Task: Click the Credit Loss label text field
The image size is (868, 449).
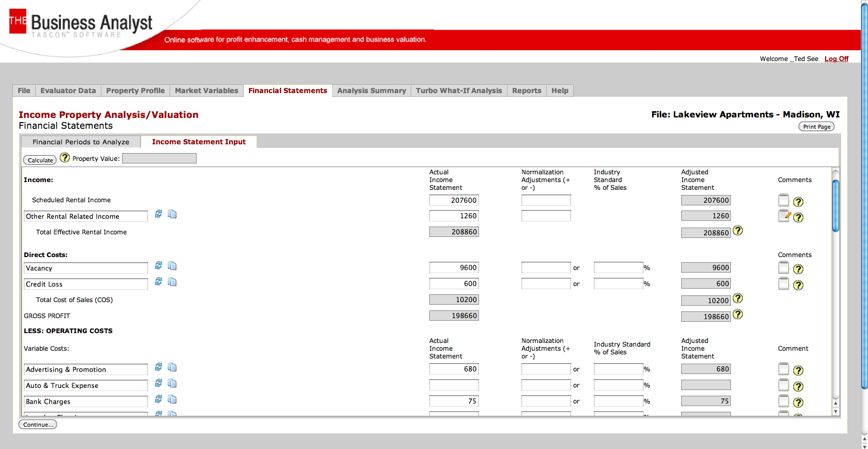Action: [x=86, y=284]
